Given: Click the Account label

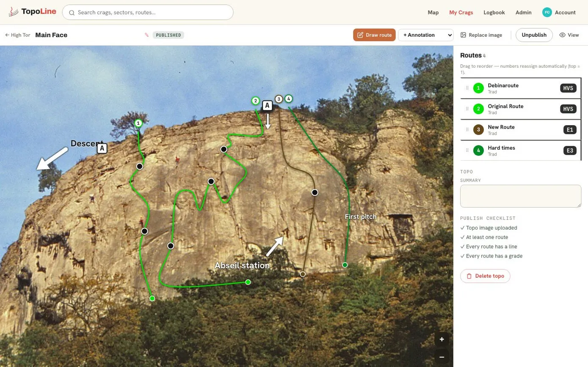Looking at the screenshot, I should [x=565, y=12].
